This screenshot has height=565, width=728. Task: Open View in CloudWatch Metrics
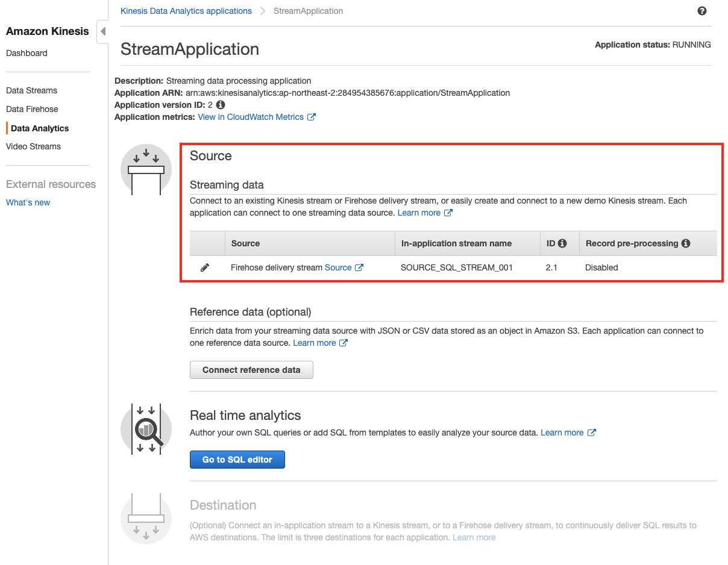click(x=252, y=117)
